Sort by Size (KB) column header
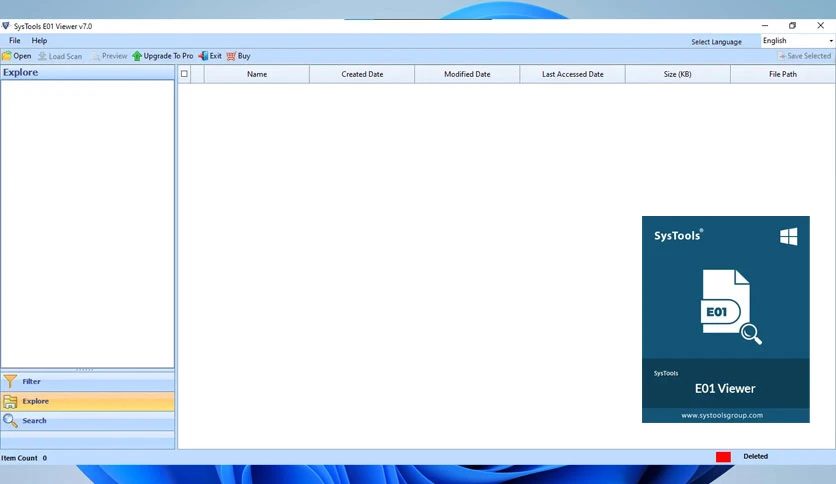Screen dimensions: 836x484 coord(678,74)
